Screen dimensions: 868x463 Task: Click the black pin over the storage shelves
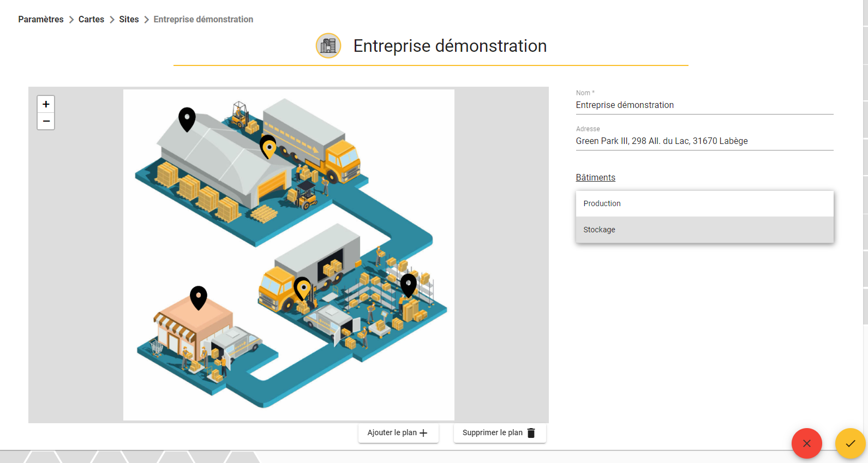[409, 285]
